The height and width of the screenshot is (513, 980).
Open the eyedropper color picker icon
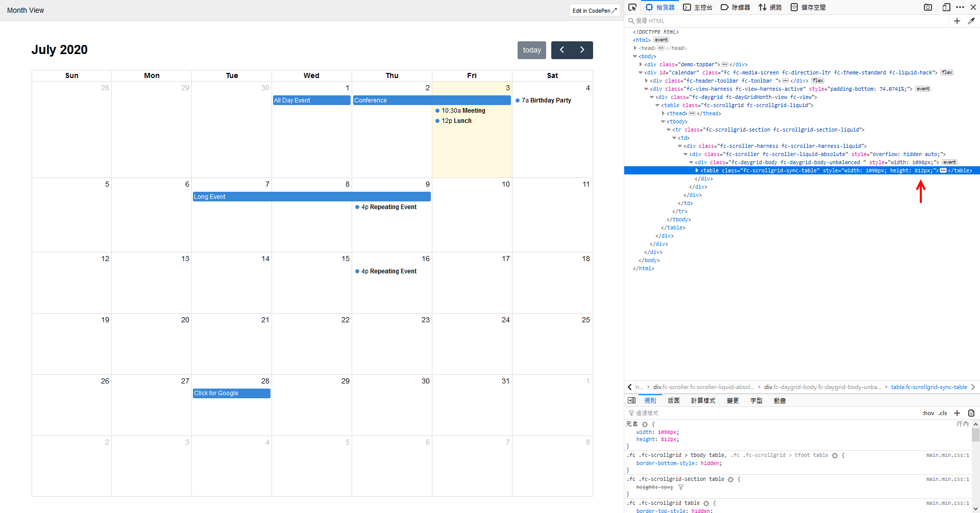pos(972,21)
